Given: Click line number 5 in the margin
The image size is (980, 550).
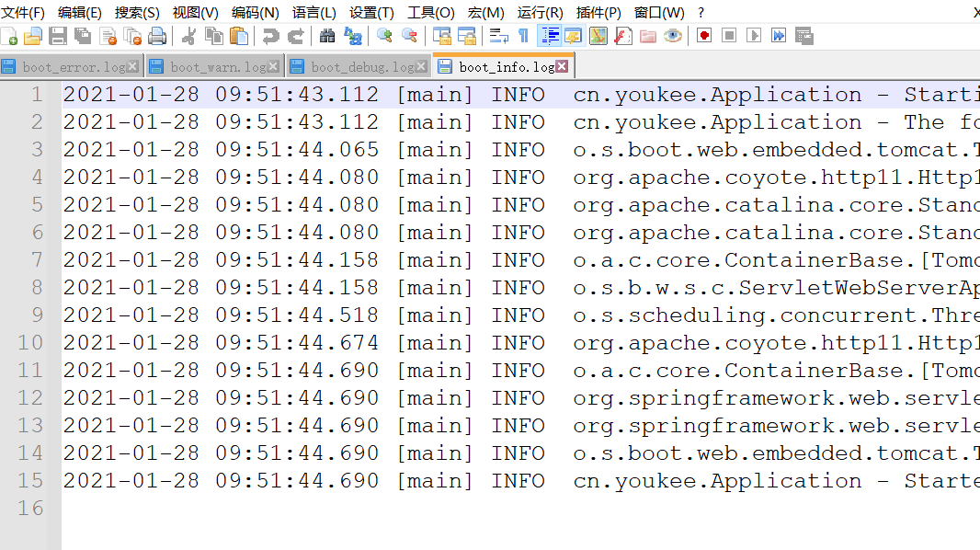Looking at the screenshot, I should coord(39,204).
